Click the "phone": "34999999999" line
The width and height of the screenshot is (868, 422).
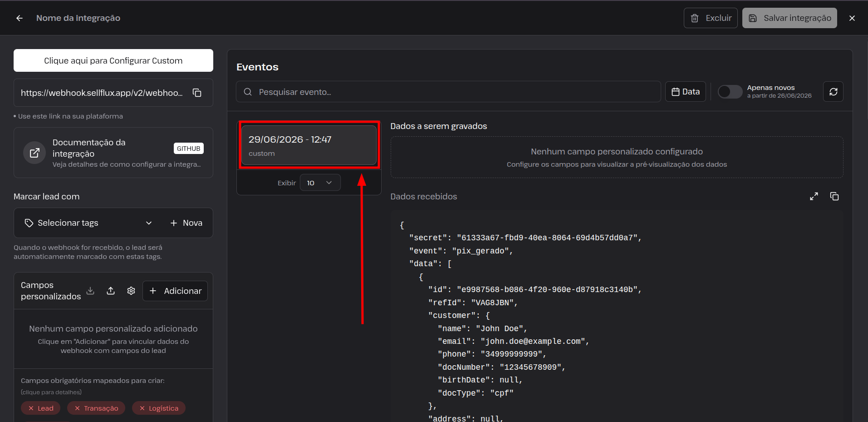pyautogui.click(x=492, y=354)
